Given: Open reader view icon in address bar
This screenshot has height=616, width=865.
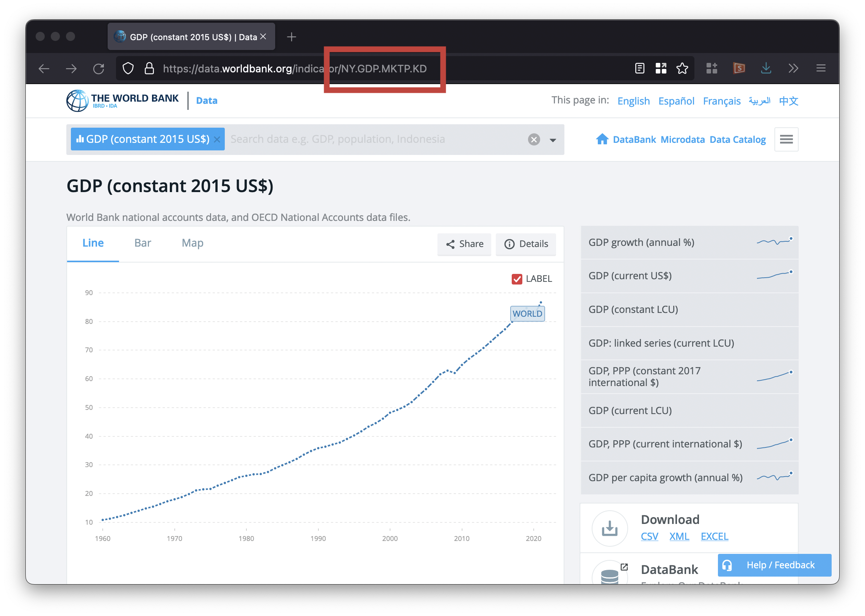Looking at the screenshot, I should (639, 69).
